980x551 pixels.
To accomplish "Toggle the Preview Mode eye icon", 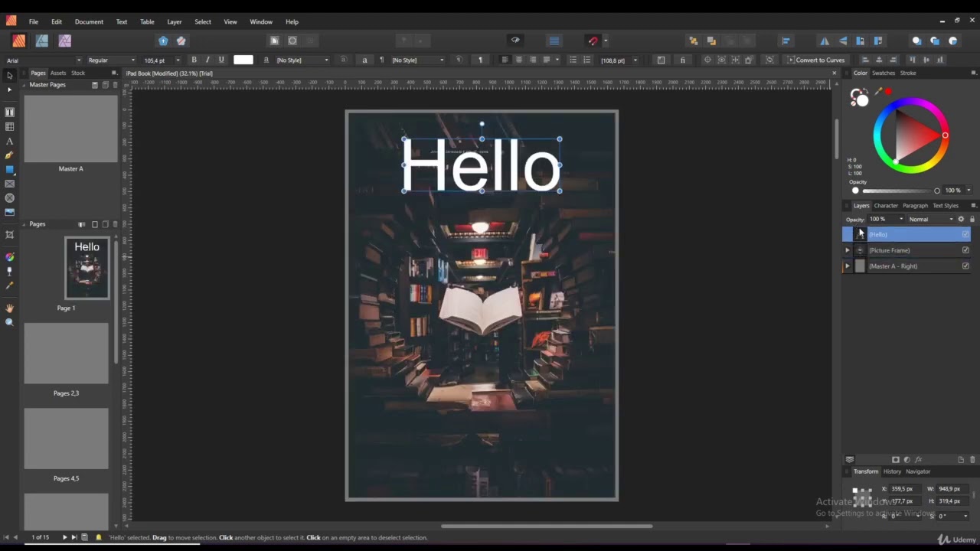I will click(515, 41).
